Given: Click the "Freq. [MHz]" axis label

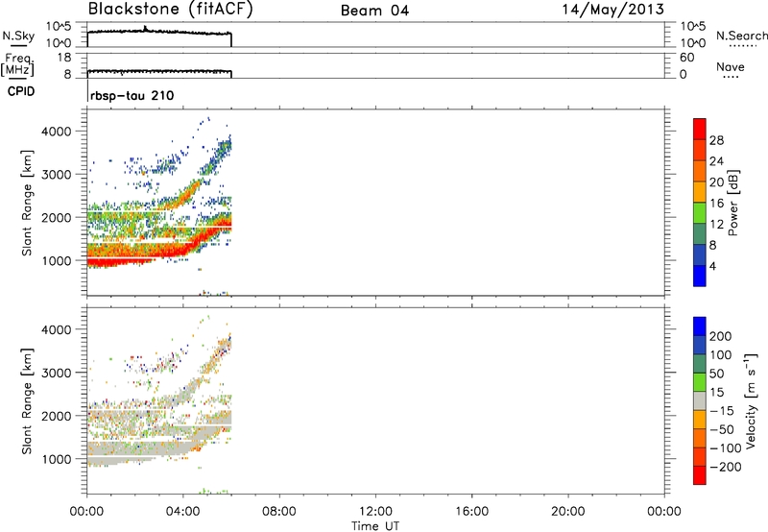Looking at the screenshot, I should coord(17,64).
